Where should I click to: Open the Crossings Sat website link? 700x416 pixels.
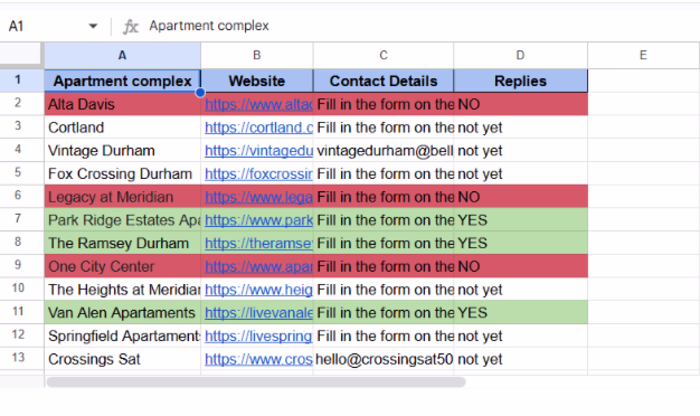(x=258, y=359)
